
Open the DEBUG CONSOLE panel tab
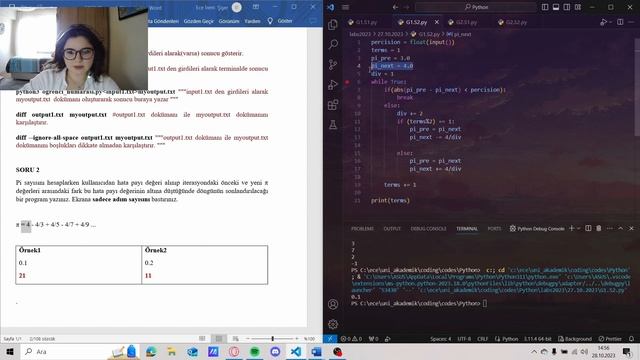(428, 229)
